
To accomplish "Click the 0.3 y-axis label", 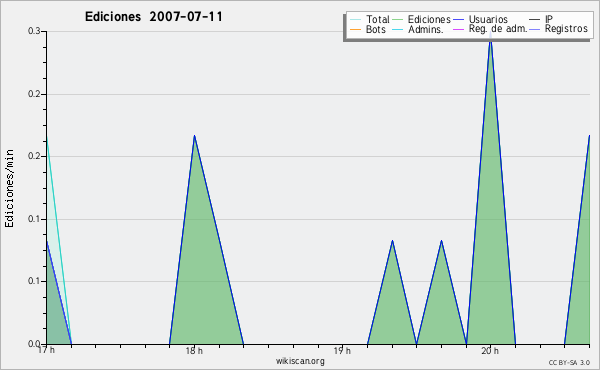I will pos(34,31).
